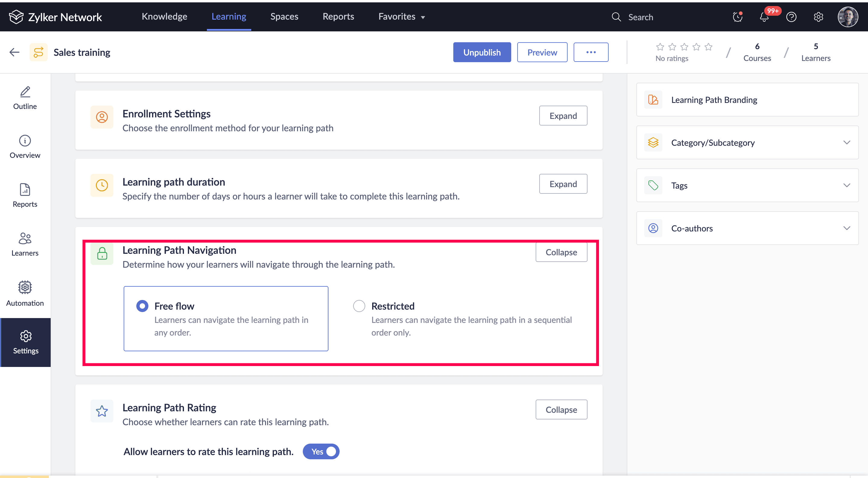
Task: Open the Favorites dropdown menu
Action: (x=401, y=17)
